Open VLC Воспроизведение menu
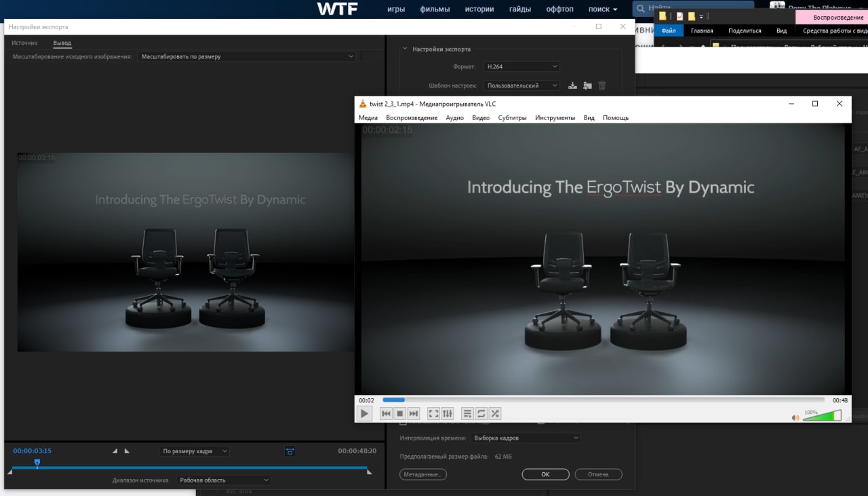Image resolution: width=868 pixels, height=496 pixels. pyautogui.click(x=412, y=117)
